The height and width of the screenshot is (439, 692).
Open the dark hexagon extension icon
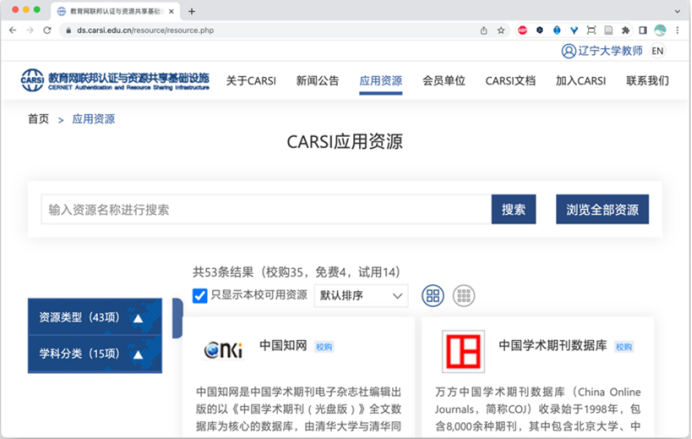tap(540, 30)
